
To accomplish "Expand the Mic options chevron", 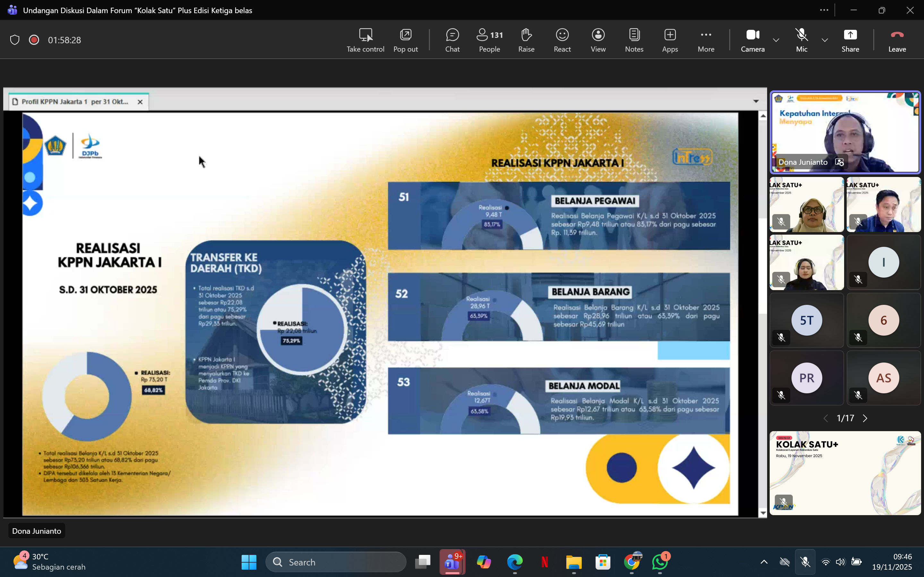I will (825, 40).
